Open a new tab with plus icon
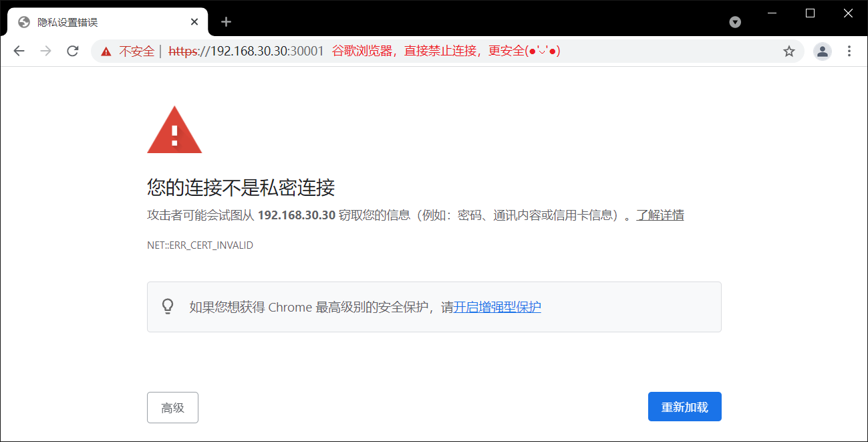Image resolution: width=868 pixels, height=442 pixels. click(x=226, y=22)
